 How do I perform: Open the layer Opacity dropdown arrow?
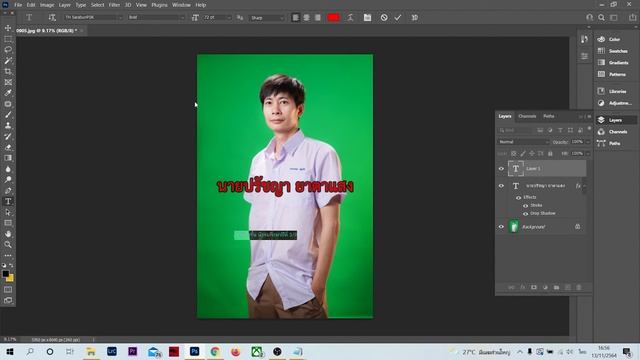coord(588,142)
